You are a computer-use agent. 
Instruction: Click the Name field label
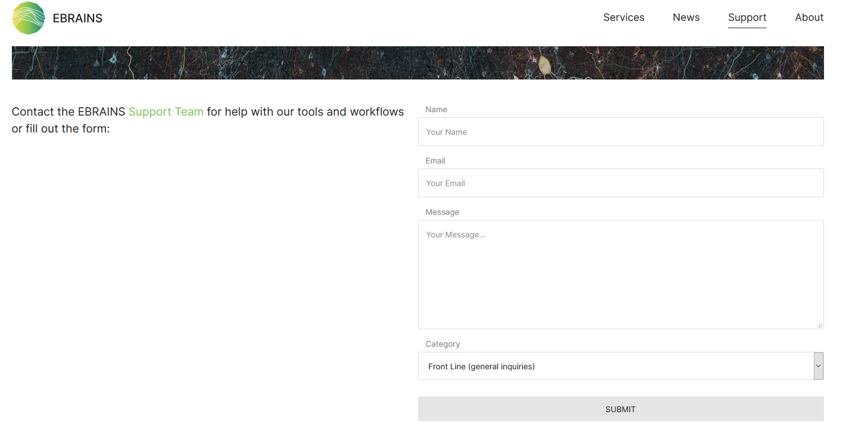437,109
